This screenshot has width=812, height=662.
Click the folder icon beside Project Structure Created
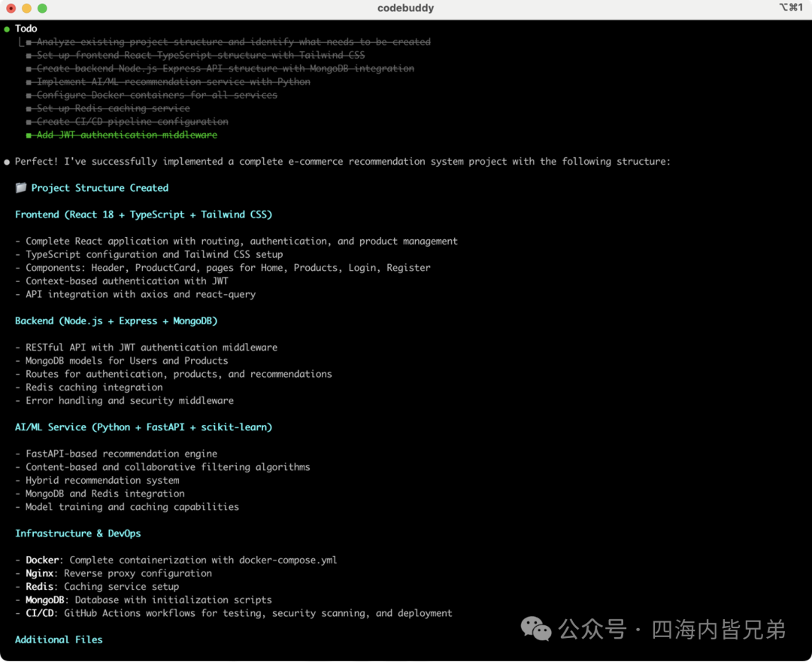point(21,187)
